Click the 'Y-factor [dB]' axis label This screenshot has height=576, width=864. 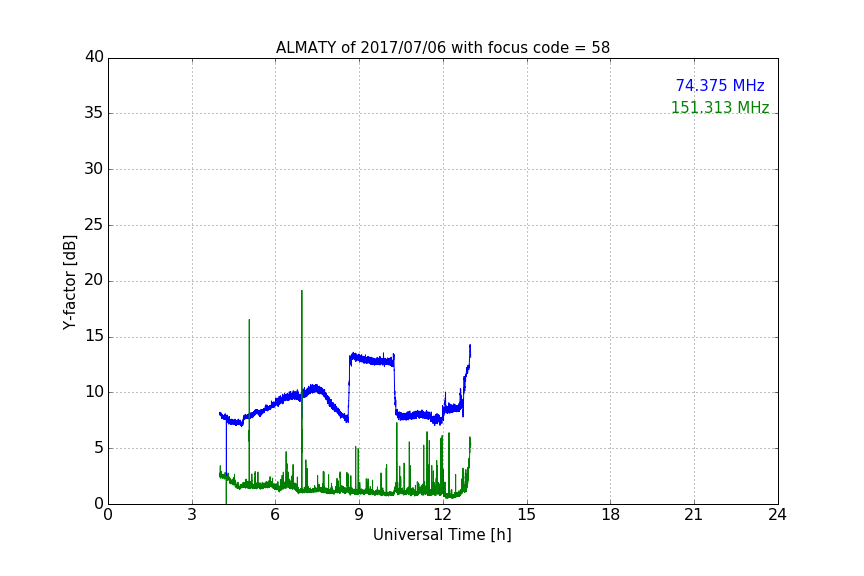coord(69,282)
